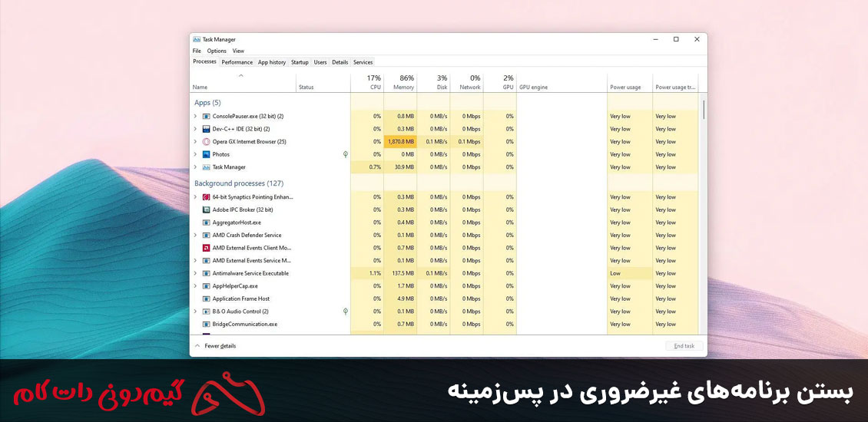Sort by the Power usage column header
Image resolution: width=868 pixels, height=422 pixels.
tap(630, 82)
